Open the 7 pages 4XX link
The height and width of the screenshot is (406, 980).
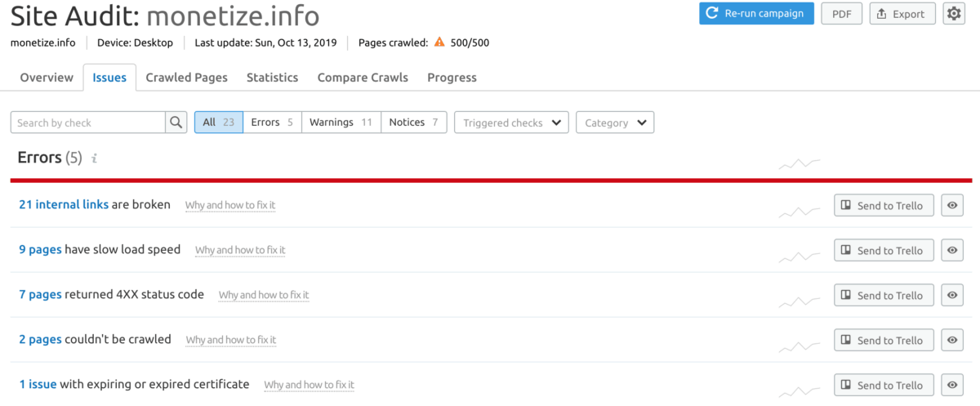click(x=40, y=295)
